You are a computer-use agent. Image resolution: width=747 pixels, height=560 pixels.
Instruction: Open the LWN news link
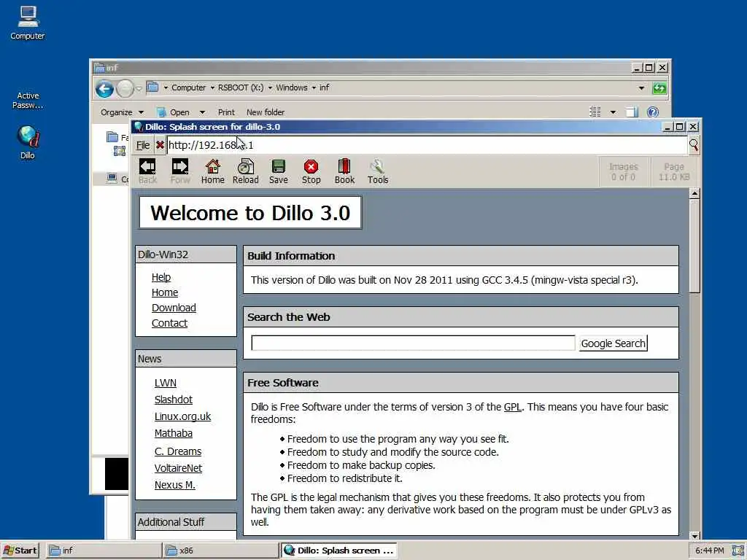click(x=166, y=383)
